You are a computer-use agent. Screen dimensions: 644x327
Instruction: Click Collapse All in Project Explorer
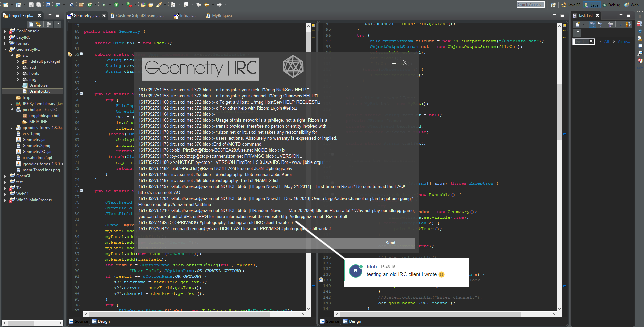coord(31,24)
